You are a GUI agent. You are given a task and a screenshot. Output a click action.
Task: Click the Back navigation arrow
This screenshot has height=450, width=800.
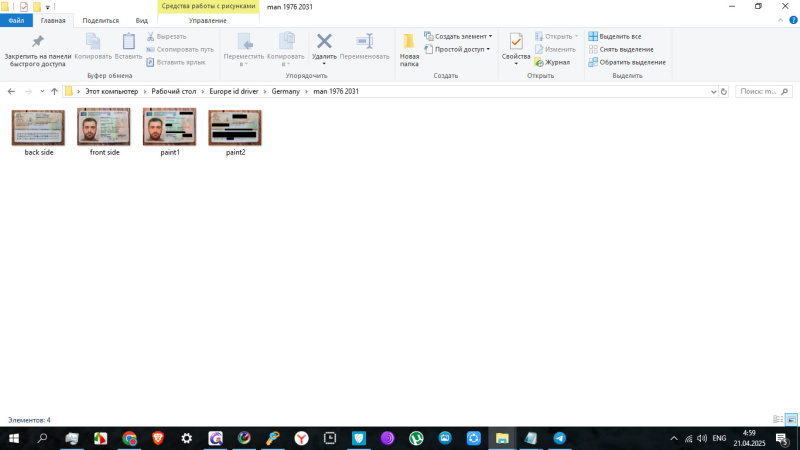(11, 91)
